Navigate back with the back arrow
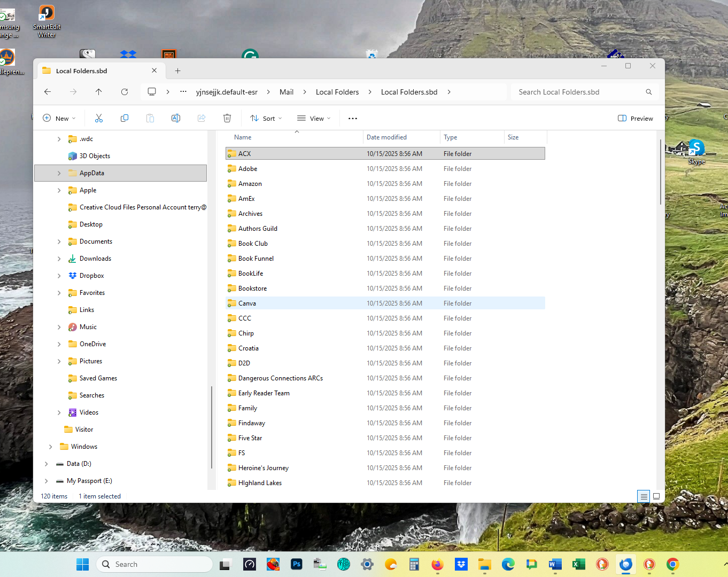 [48, 92]
